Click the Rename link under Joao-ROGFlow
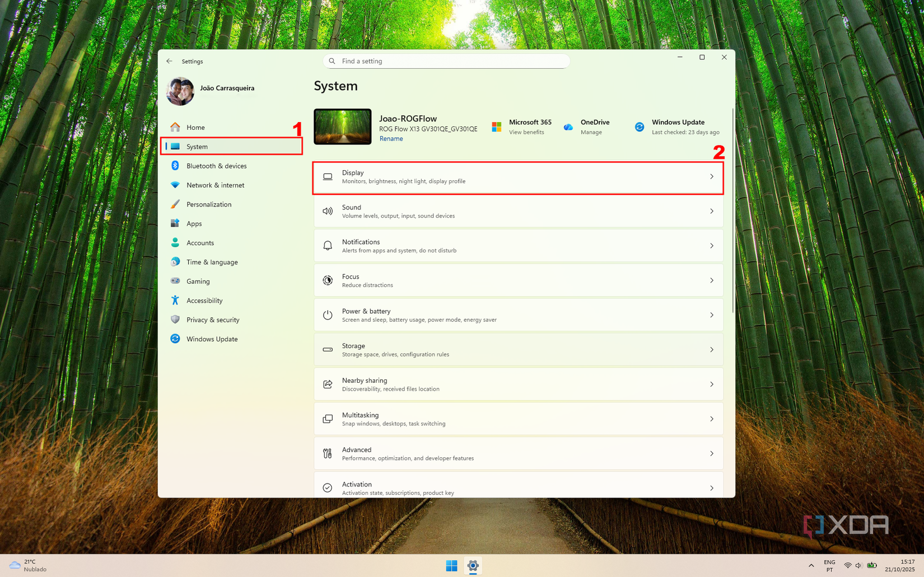The height and width of the screenshot is (577, 924). point(391,138)
